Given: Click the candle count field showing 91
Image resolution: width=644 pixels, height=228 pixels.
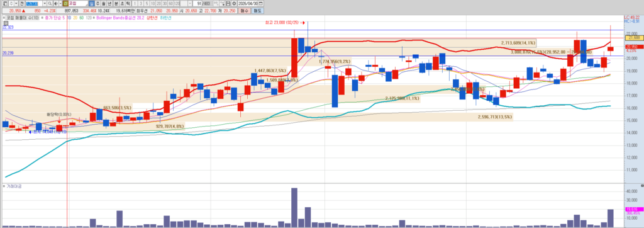Looking at the screenshot, I should (197, 3).
